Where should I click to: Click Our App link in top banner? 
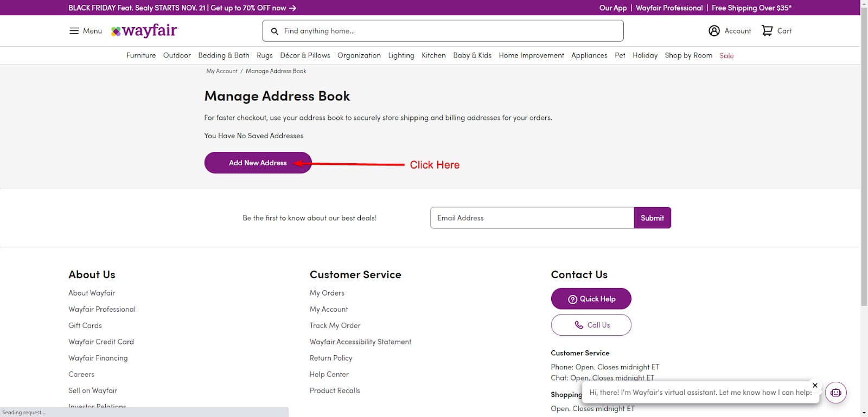point(613,8)
